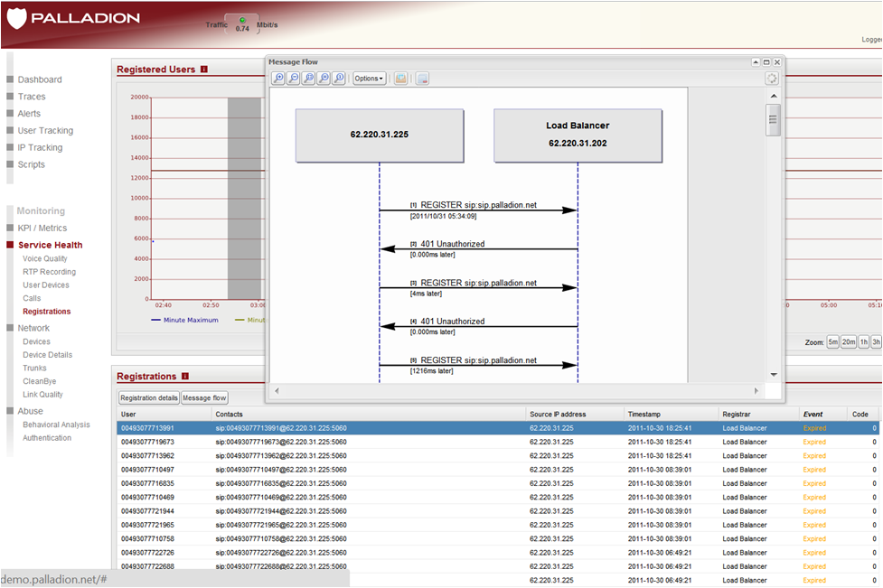Click the third magnifier zoom icon in Message Flow
Image resolution: width=883 pixels, height=588 pixels.
[308, 79]
